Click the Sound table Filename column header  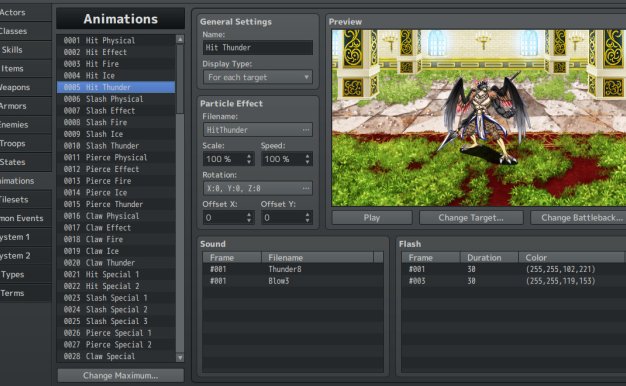pyautogui.click(x=317, y=257)
